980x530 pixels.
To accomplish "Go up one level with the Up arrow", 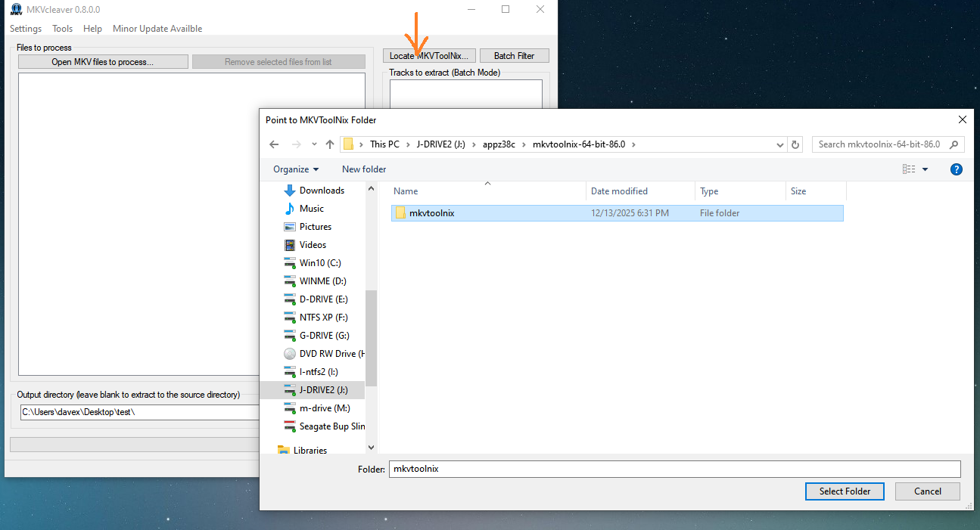I will point(330,144).
